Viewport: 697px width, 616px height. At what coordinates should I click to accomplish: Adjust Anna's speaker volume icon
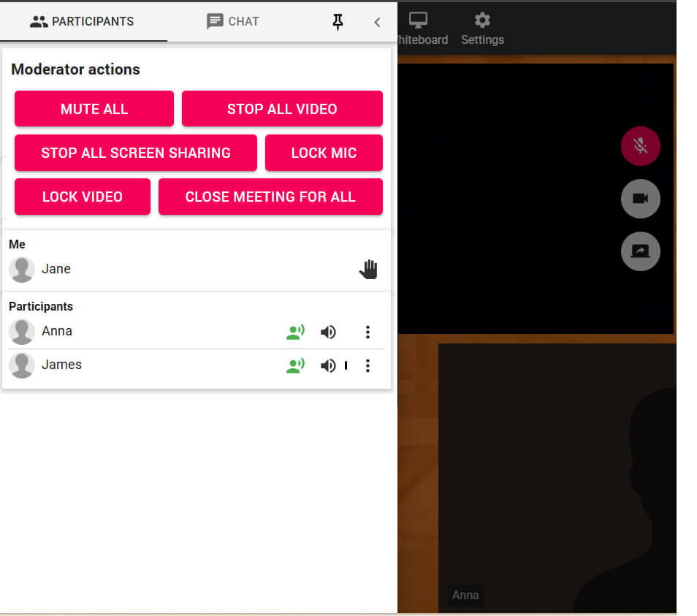pos(328,332)
